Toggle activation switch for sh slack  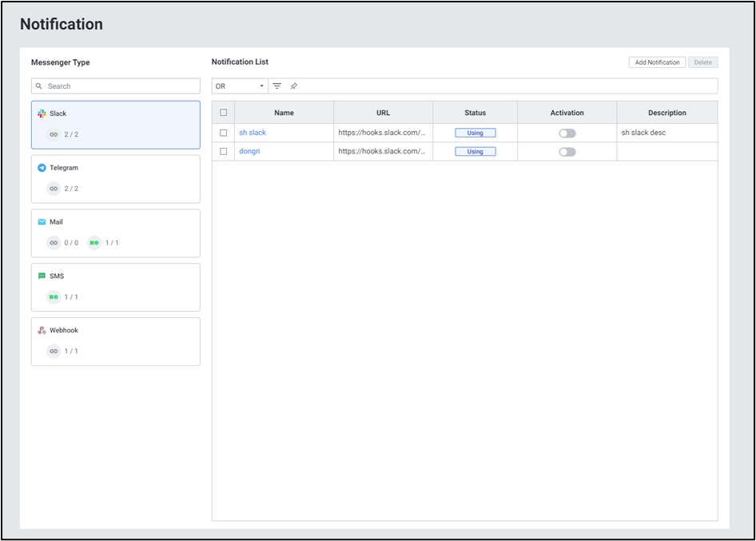(x=567, y=133)
